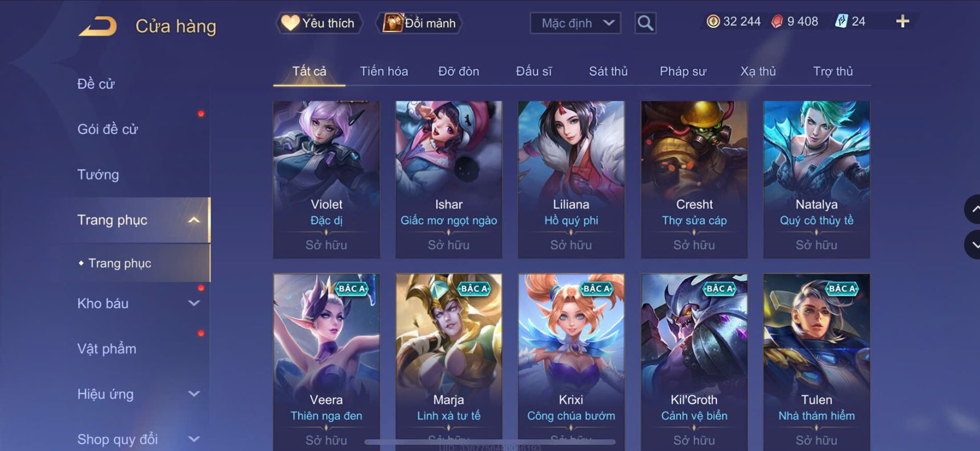Tap the plus icon to add currency
Image resolution: width=980 pixels, height=451 pixels.
coord(903,22)
